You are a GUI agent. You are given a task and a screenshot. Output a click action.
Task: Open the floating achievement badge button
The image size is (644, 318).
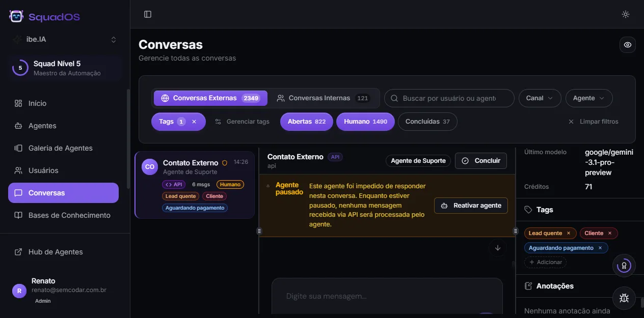click(x=624, y=265)
